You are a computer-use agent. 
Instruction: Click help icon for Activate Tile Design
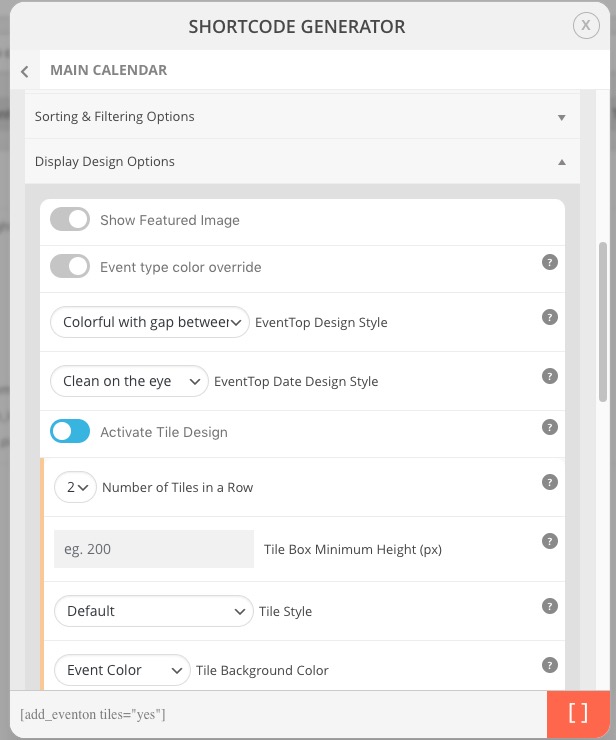549,427
